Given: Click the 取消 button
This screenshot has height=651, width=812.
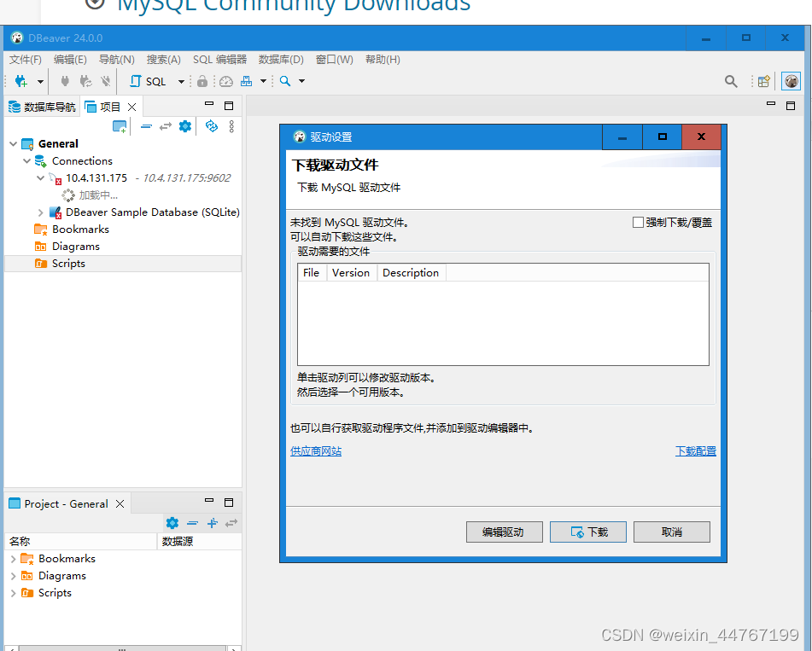Looking at the screenshot, I should click(x=672, y=532).
